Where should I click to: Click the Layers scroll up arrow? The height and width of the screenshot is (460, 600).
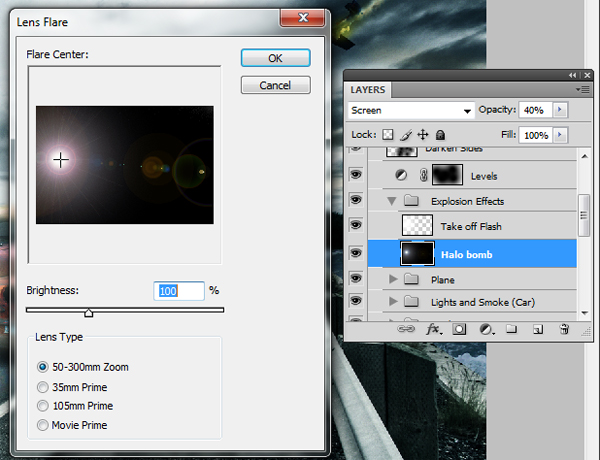pyautogui.click(x=584, y=156)
